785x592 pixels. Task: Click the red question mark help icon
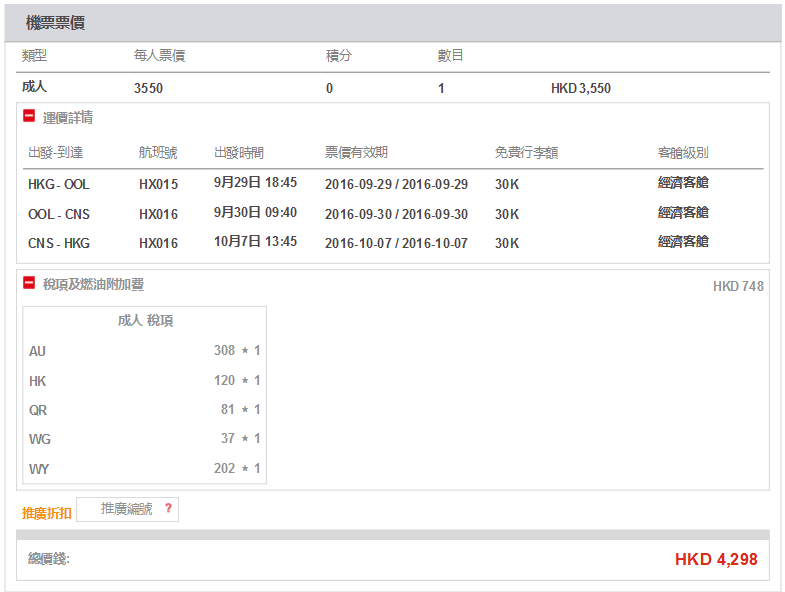tap(168, 508)
